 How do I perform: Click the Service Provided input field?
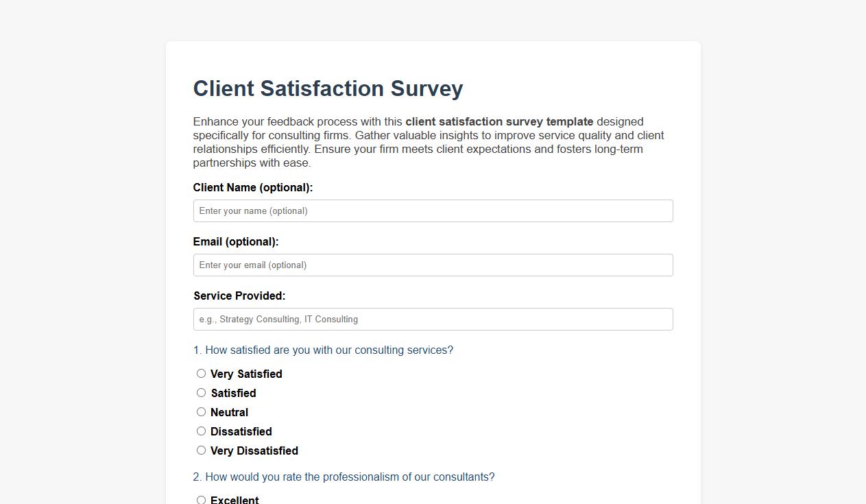433,319
